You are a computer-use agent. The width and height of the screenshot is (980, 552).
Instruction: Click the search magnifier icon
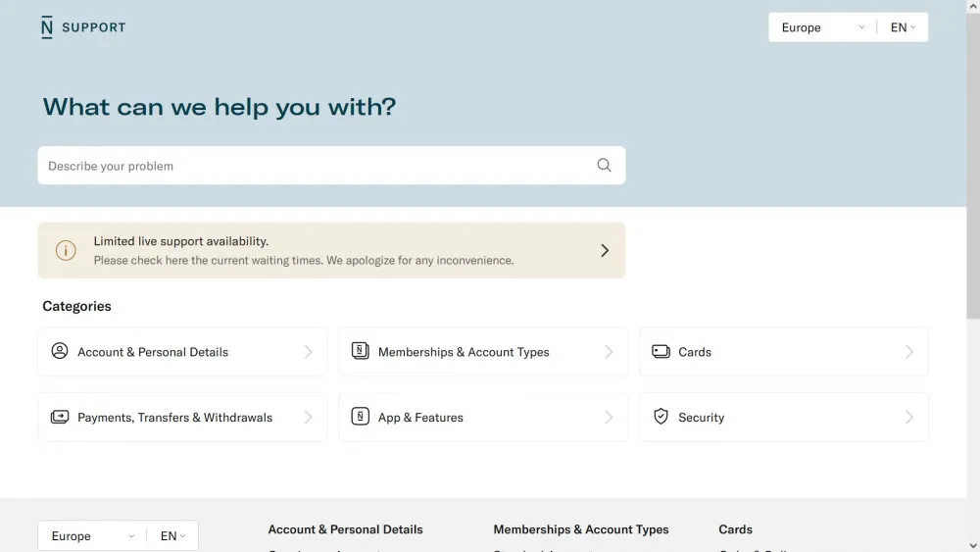click(x=604, y=165)
